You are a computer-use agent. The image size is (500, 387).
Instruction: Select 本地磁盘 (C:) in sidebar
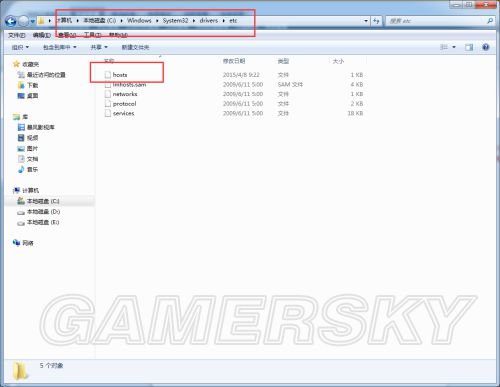pyautogui.click(x=38, y=201)
